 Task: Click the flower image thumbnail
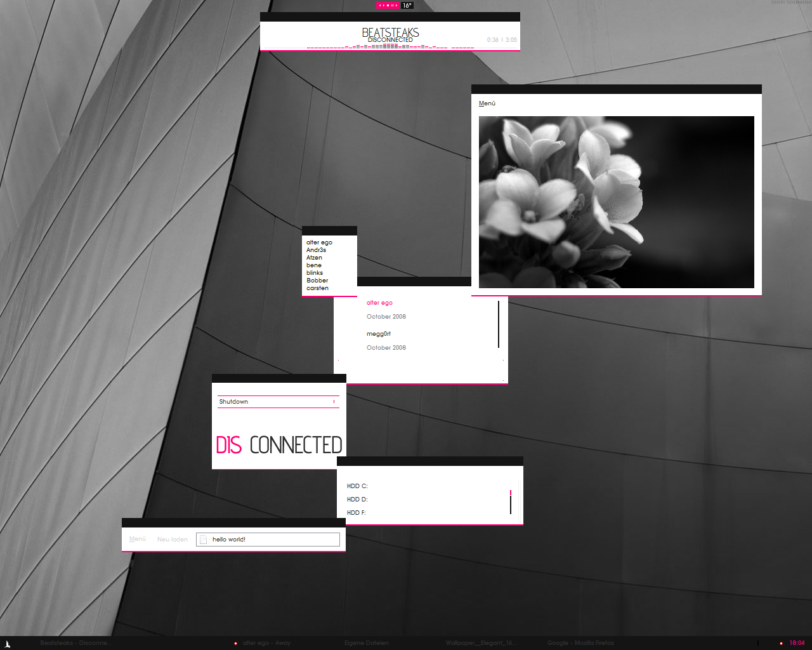coord(616,202)
